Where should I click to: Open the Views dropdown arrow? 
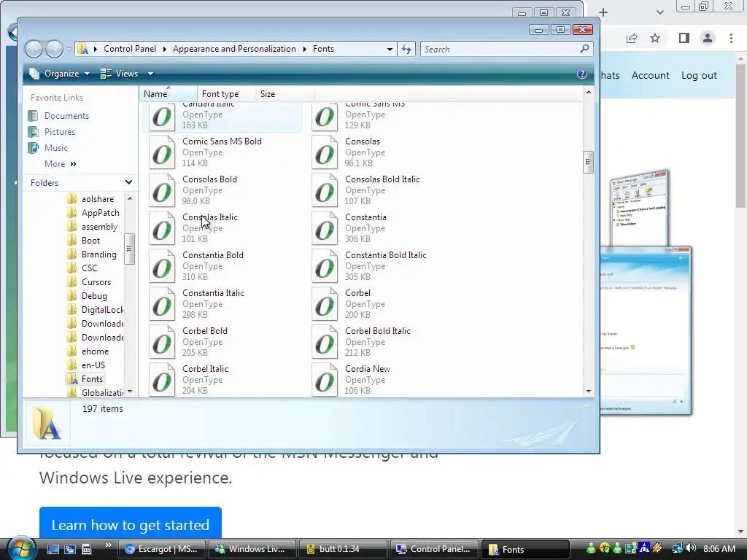click(150, 74)
